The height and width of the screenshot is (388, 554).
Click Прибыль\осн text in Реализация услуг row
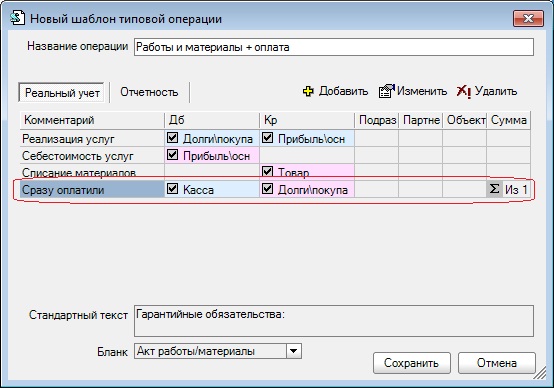[x=311, y=139]
